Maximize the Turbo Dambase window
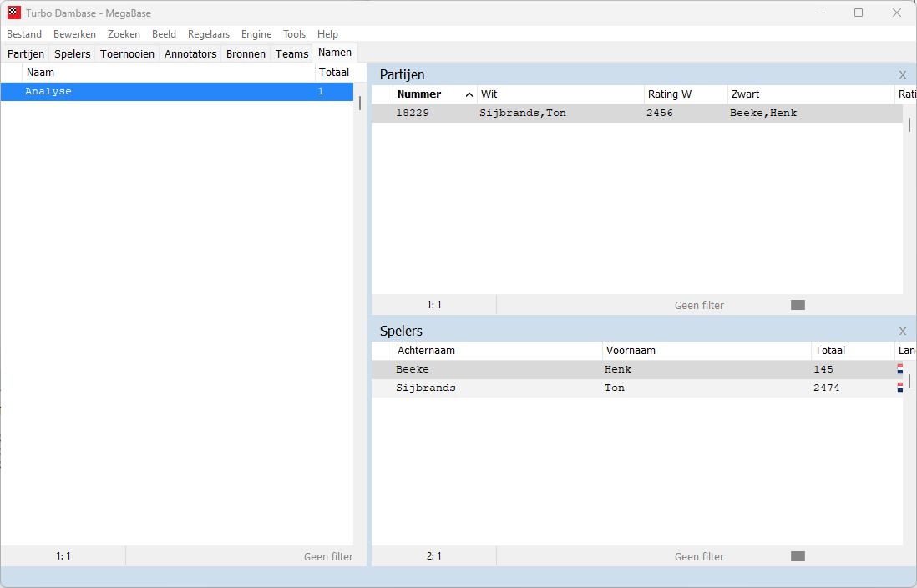This screenshot has height=588, width=917. (859, 13)
